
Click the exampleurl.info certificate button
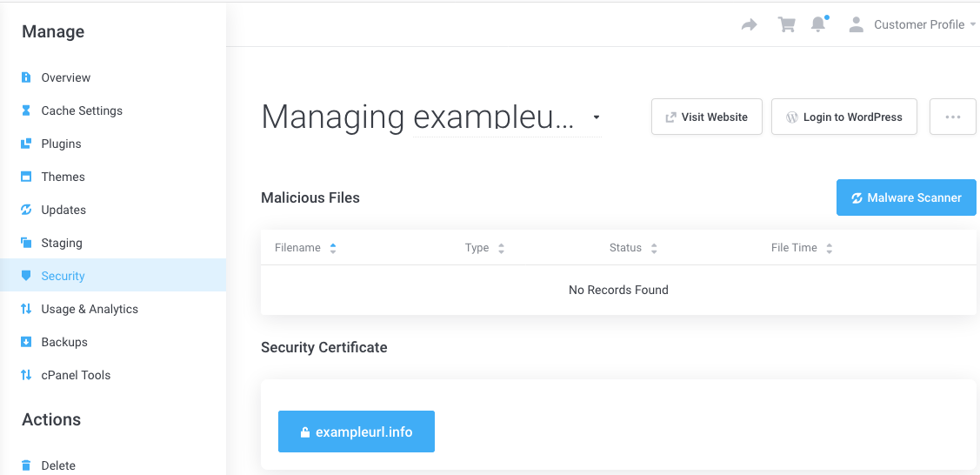coord(356,432)
